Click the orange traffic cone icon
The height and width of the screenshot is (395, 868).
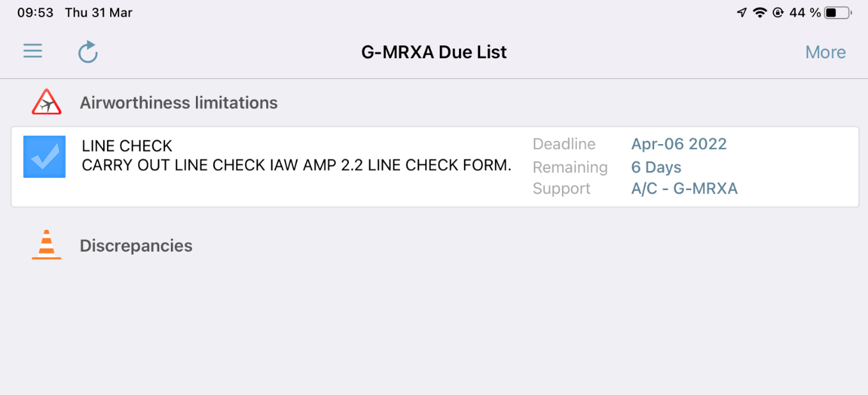[47, 245]
